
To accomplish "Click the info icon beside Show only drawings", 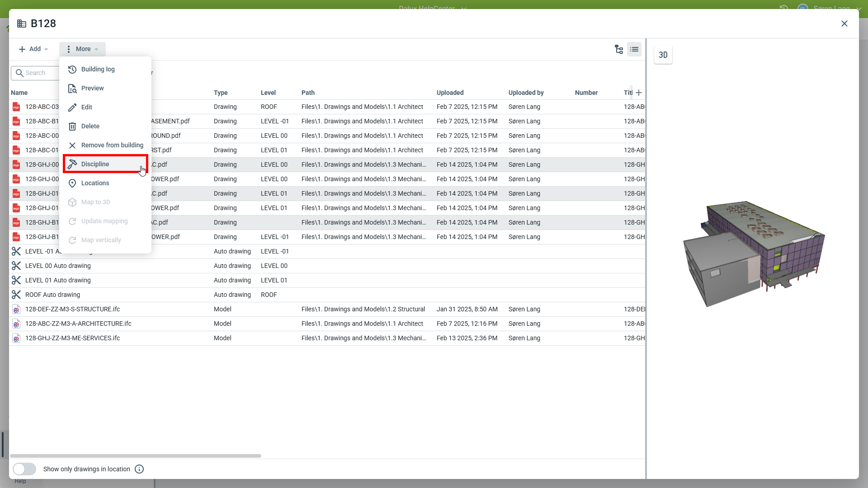I will pos(139,469).
